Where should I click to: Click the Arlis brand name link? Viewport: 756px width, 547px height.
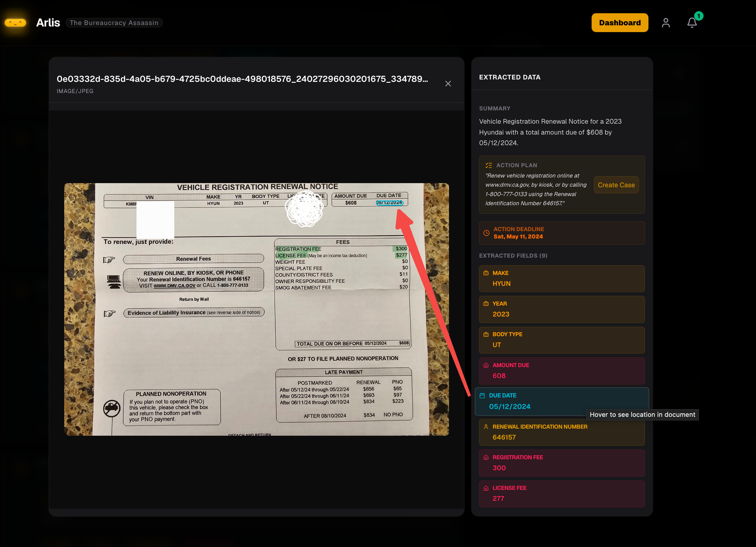click(x=48, y=23)
